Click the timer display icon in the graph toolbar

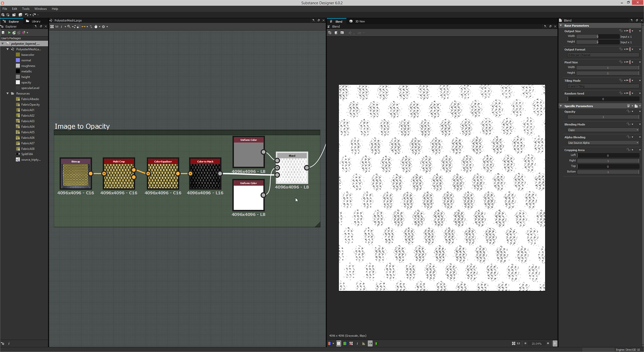[96, 27]
